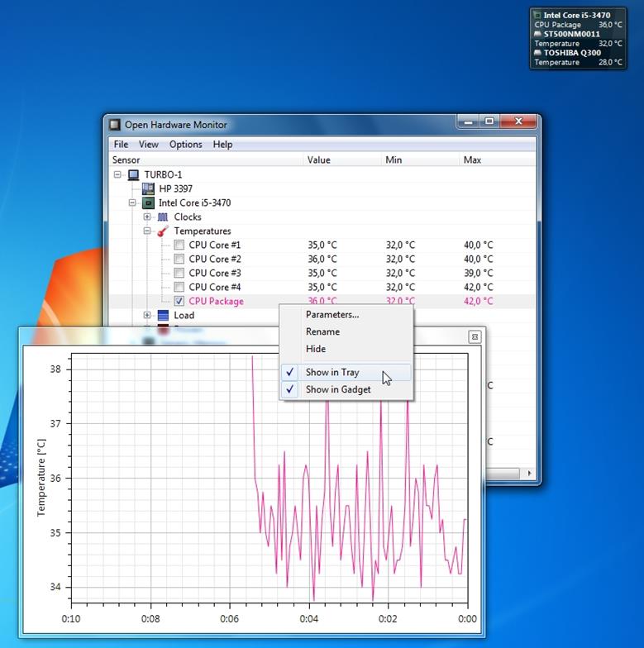Select the Clocks tree item label
The image size is (644, 648).
188,217
